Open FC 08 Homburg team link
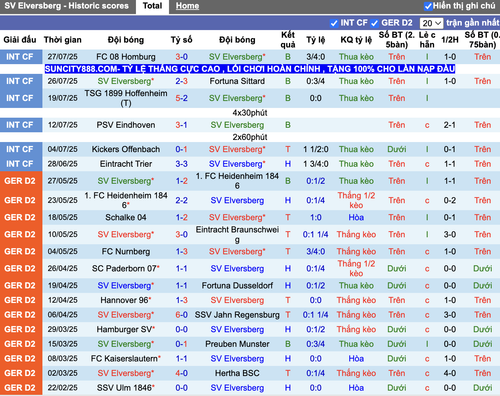This screenshot has width=500, height=396. point(126,57)
